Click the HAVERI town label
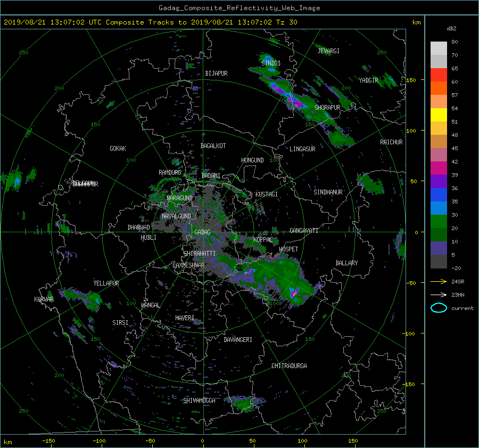 (185, 319)
